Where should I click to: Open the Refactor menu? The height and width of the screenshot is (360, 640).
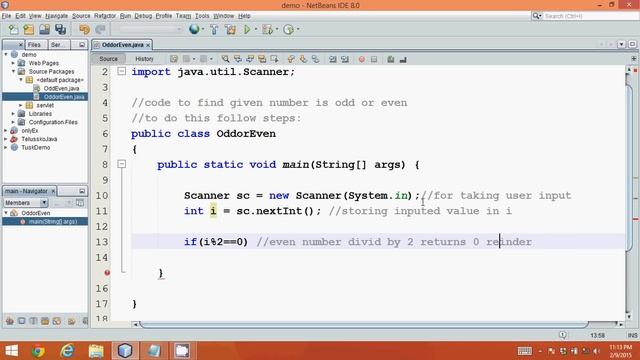105,16
